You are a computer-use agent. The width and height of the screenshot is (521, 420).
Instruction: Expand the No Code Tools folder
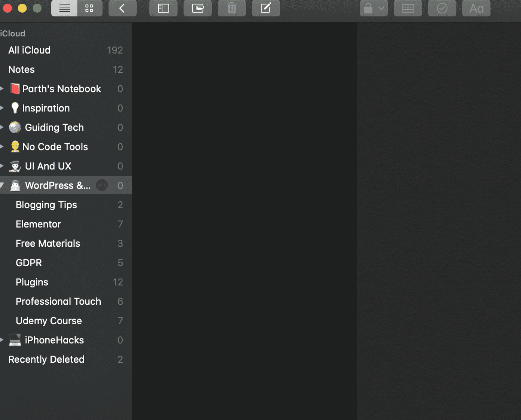[x=2, y=147]
